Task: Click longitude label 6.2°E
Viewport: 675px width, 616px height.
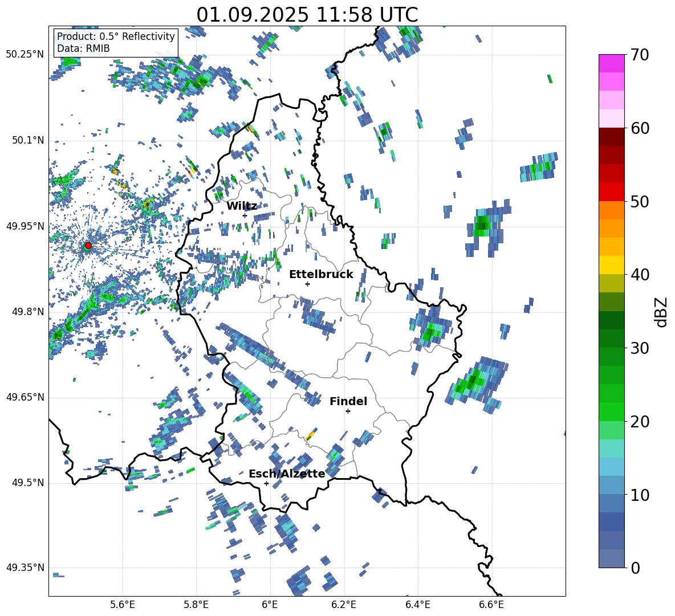Action: coord(344,605)
